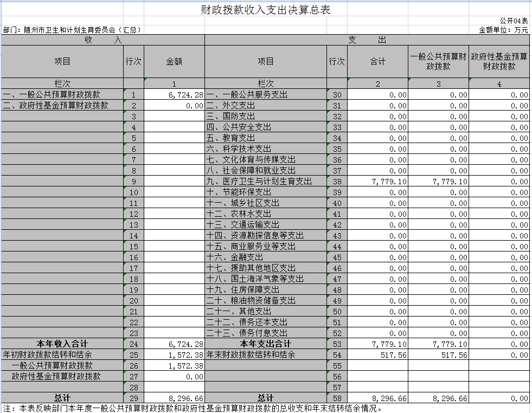The height and width of the screenshot is (413, 532).
Task: Select the title cell 财政拨款收入支出决算总表
Action: [265, 10]
